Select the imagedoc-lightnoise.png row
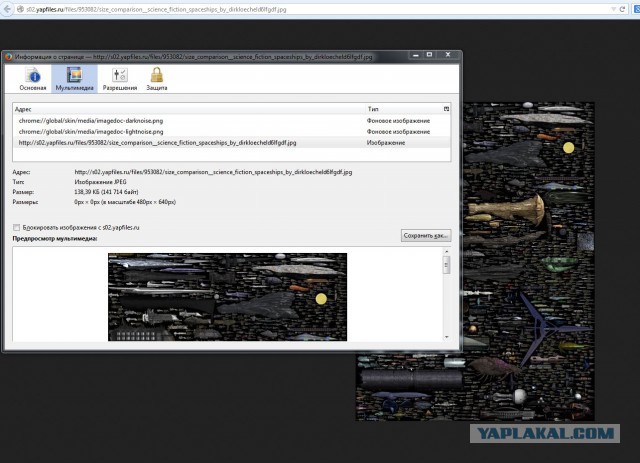Screen dimensions: 640x463 click(x=231, y=132)
